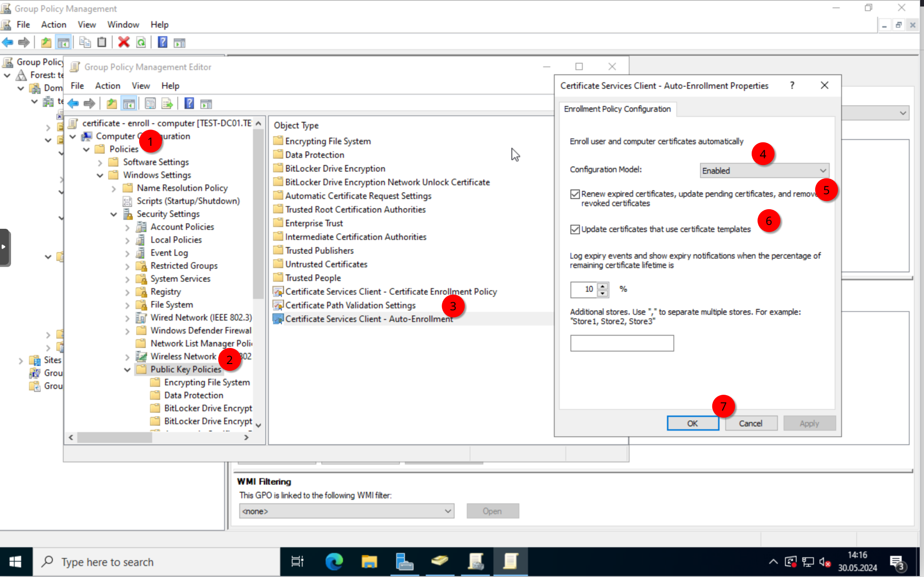Image resolution: width=924 pixels, height=577 pixels.
Task: Toggle Update certificates that use templates checkbox
Action: tap(575, 229)
